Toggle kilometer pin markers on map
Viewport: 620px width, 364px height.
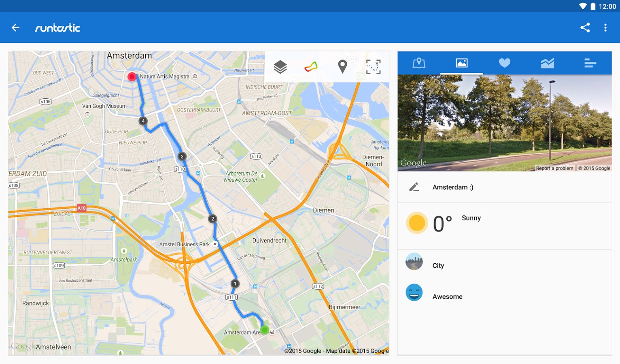pyautogui.click(x=342, y=66)
